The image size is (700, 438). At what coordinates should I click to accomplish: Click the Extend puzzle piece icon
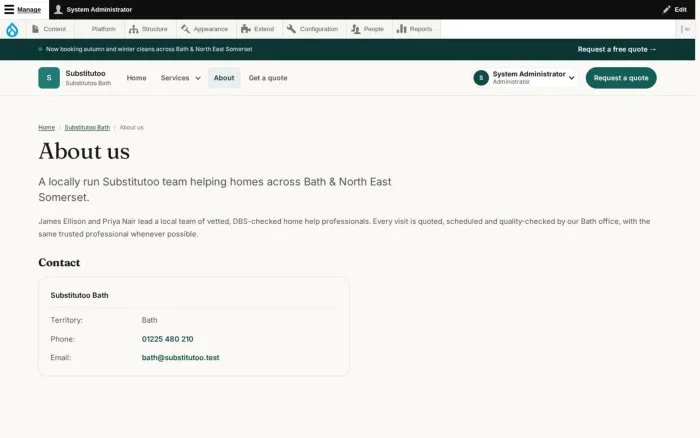pos(246,29)
